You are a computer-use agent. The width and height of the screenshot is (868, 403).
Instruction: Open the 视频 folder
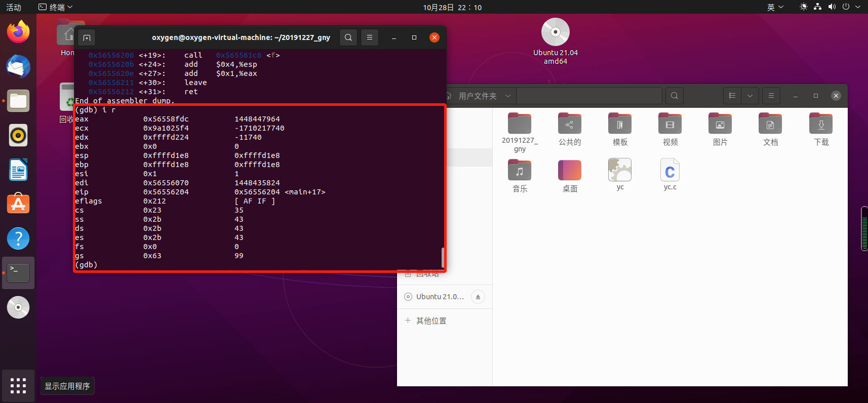[x=670, y=130]
